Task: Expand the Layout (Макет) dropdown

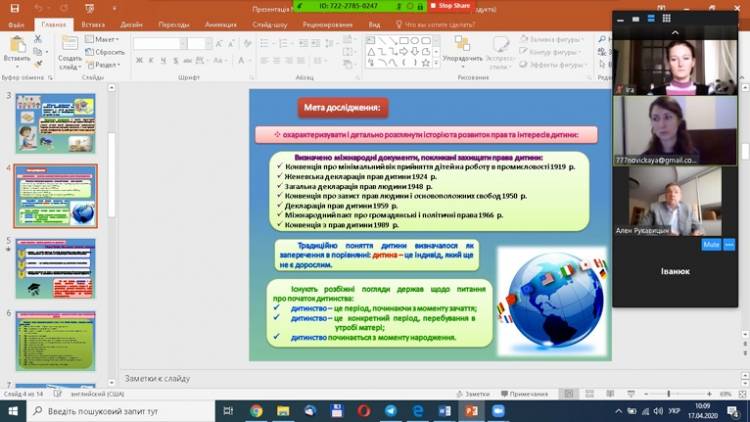Action: click(x=104, y=39)
